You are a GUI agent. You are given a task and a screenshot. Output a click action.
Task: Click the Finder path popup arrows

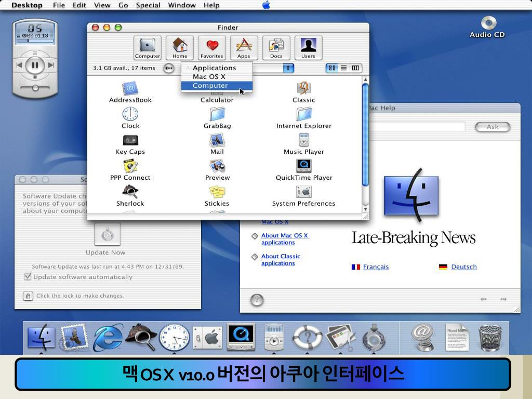click(x=288, y=68)
